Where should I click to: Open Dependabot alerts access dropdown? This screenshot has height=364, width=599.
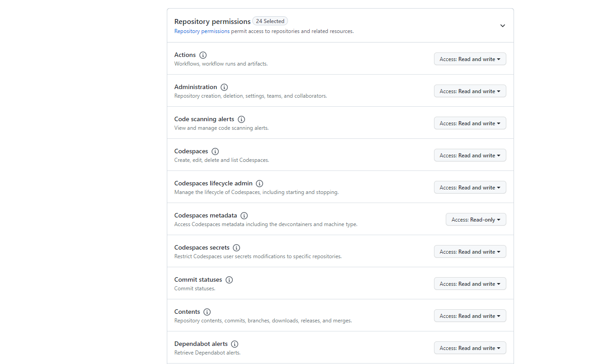click(470, 348)
